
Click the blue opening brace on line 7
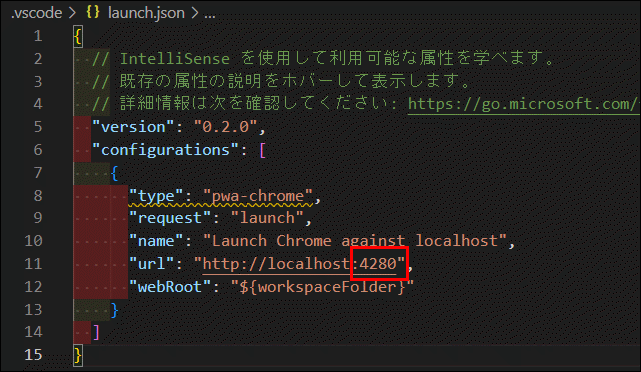click(x=114, y=173)
